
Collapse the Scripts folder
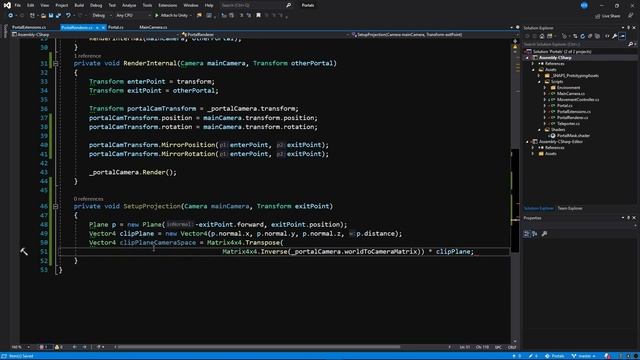[x=539, y=82]
